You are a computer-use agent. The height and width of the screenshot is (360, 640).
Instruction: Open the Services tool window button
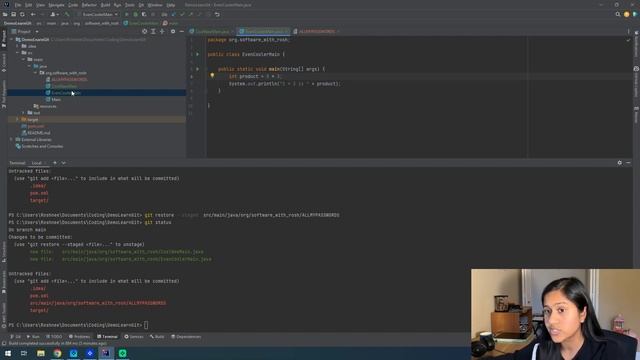(x=134, y=337)
